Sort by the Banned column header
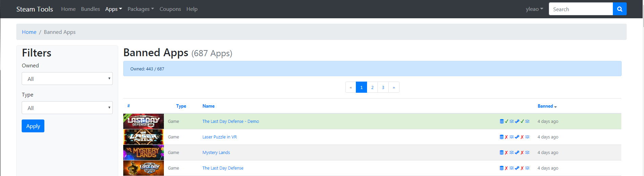The width and height of the screenshot is (644, 176). pyautogui.click(x=547, y=106)
